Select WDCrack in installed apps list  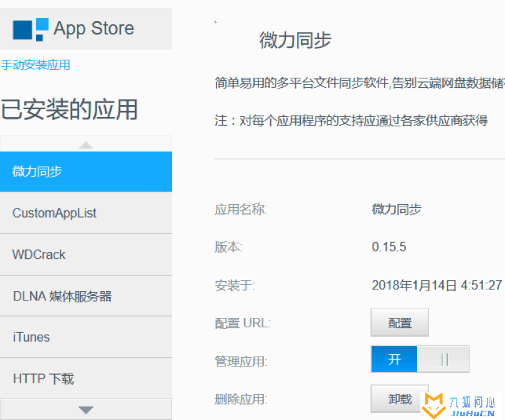(x=86, y=254)
